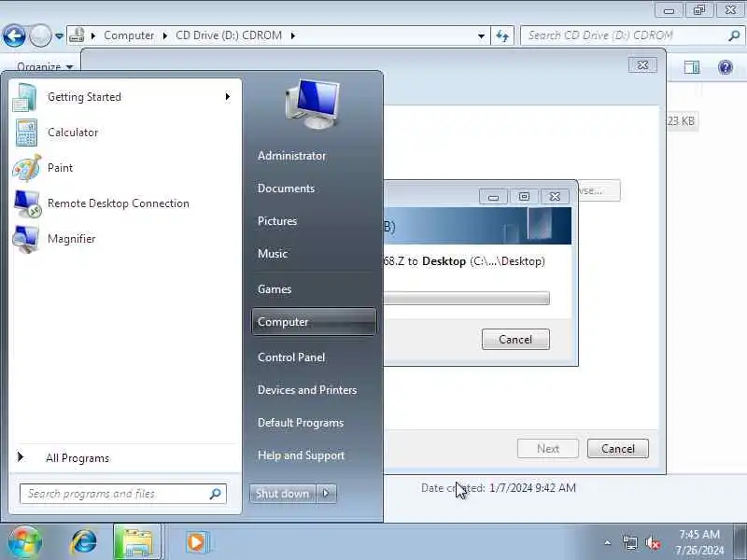Viewport: 747px width, 560px height.
Task: Click Show desktop button at taskbar end
Action: click(740, 542)
